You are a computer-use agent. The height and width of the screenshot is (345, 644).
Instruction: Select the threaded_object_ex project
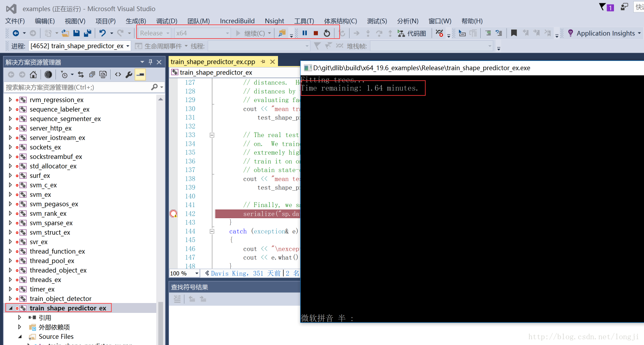(x=58, y=270)
